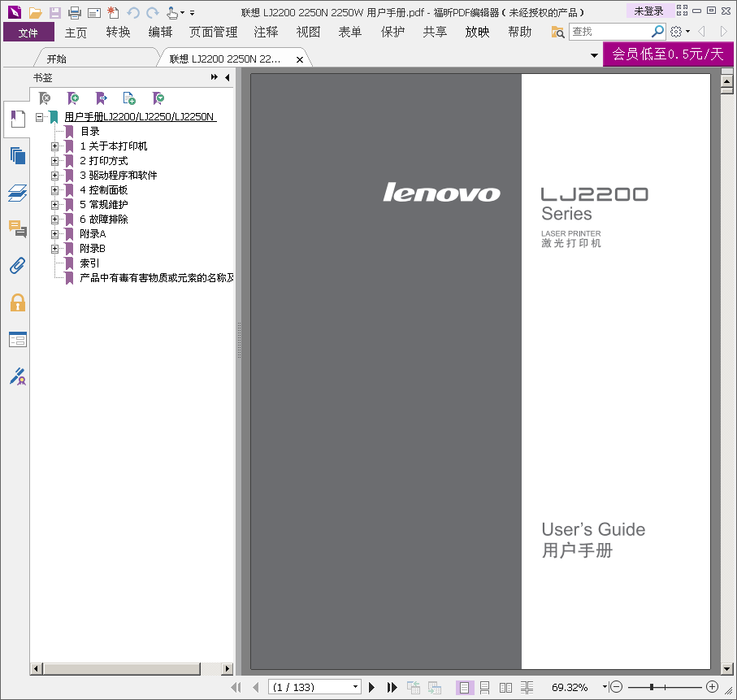Image resolution: width=737 pixels, height=700 pixels.
Task: Close the 联想 LJ2200 document tab
Action: coord(299,59)
